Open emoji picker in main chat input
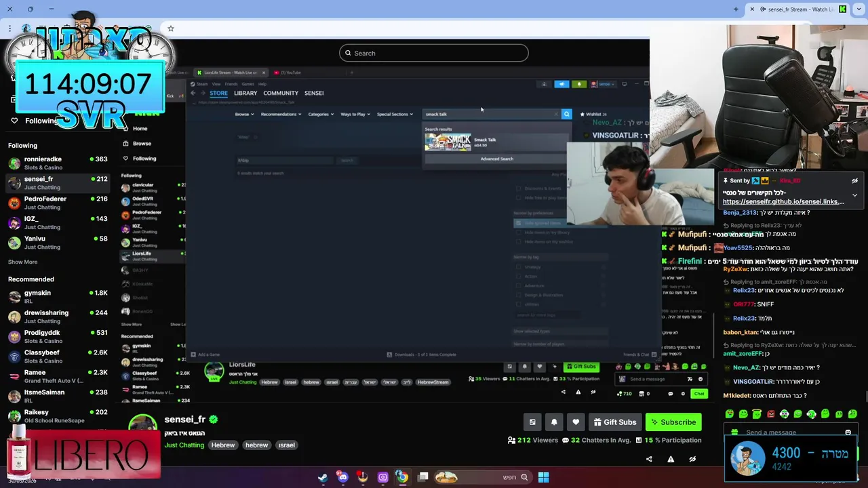 coord(848,432)
